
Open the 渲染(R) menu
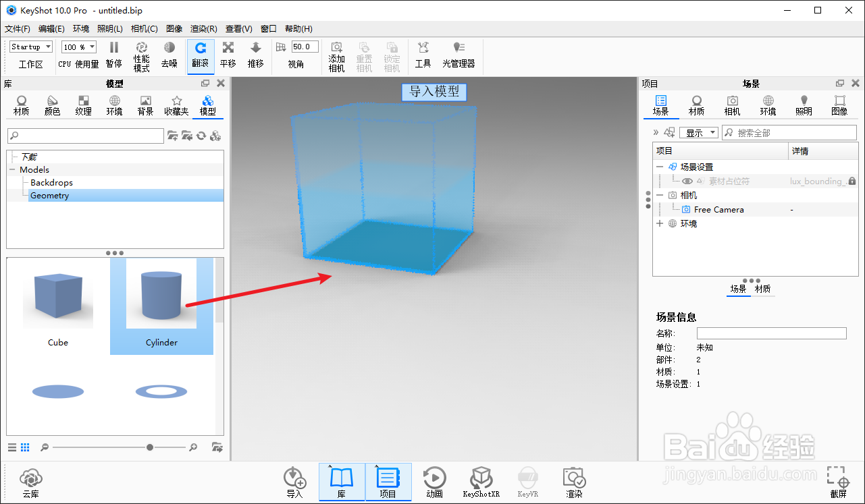204,29
